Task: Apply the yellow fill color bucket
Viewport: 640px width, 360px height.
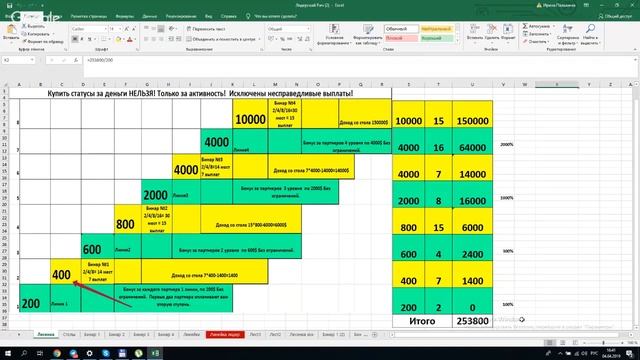Action: tap(118, 39)
